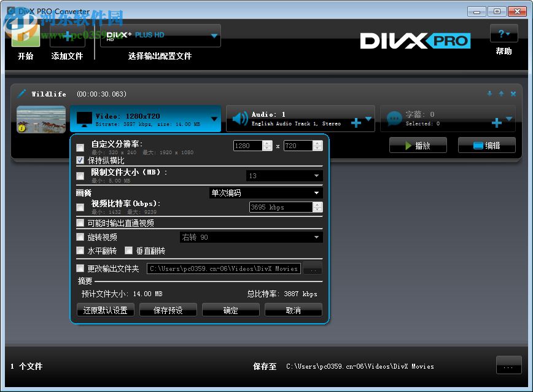Increase bitrate with the kbps up stepper
Image resolution: width=533 pixels, height=392 pixels.
(317, 204)
